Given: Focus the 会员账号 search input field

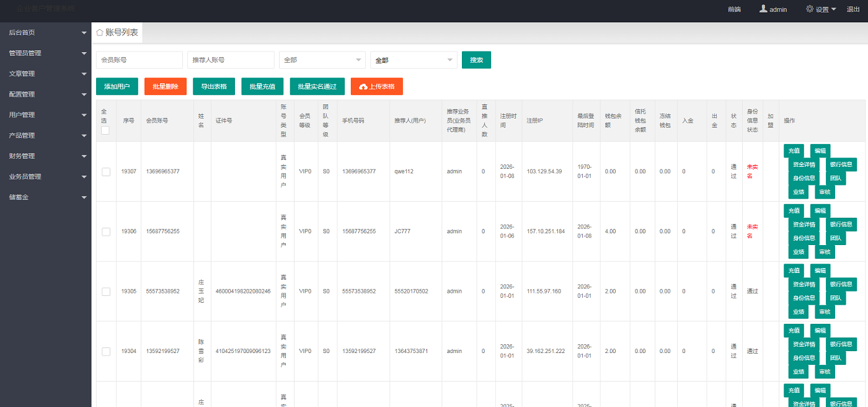Looking at the screenshot, I should coord(139,60).
